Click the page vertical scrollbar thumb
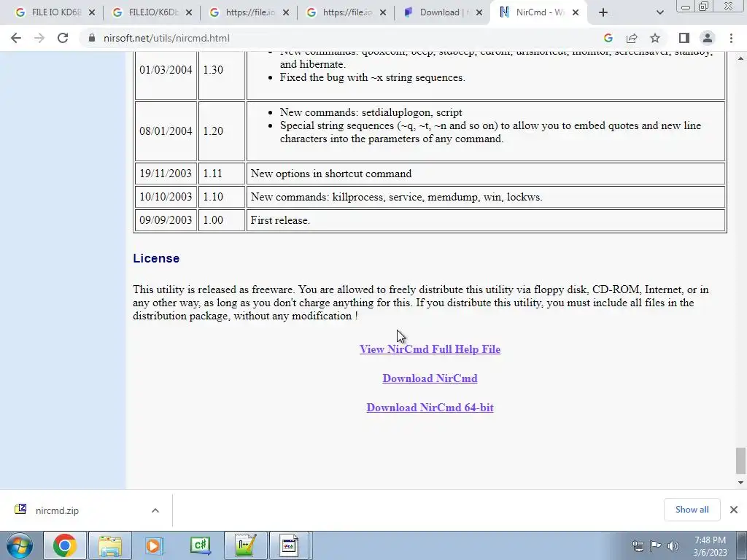747x560 pixels. [740, 461]
